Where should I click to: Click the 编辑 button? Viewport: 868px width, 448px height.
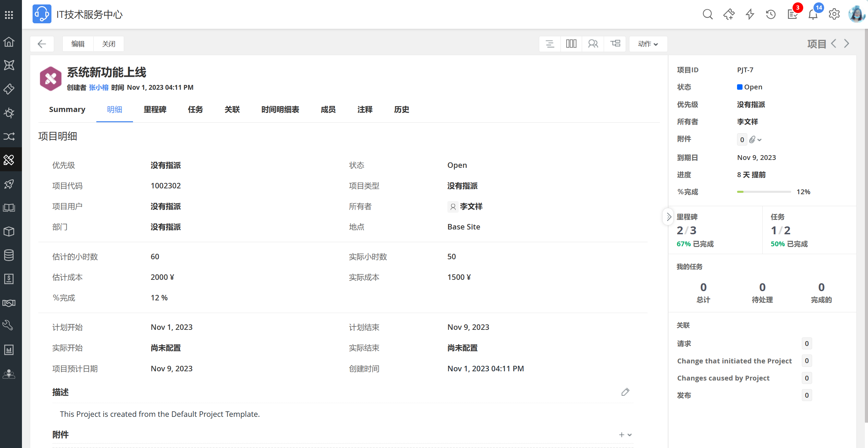pyautogui.click(x=78, y=44)
